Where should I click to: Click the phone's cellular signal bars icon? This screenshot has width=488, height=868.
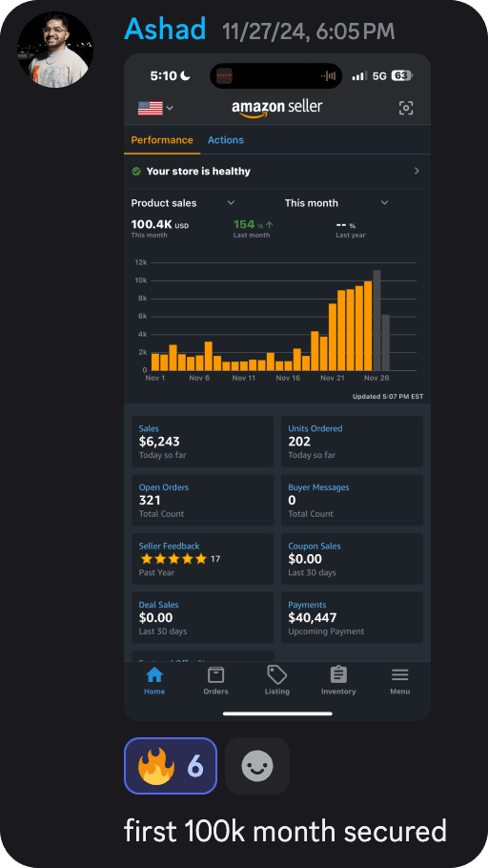click(359, 76)
